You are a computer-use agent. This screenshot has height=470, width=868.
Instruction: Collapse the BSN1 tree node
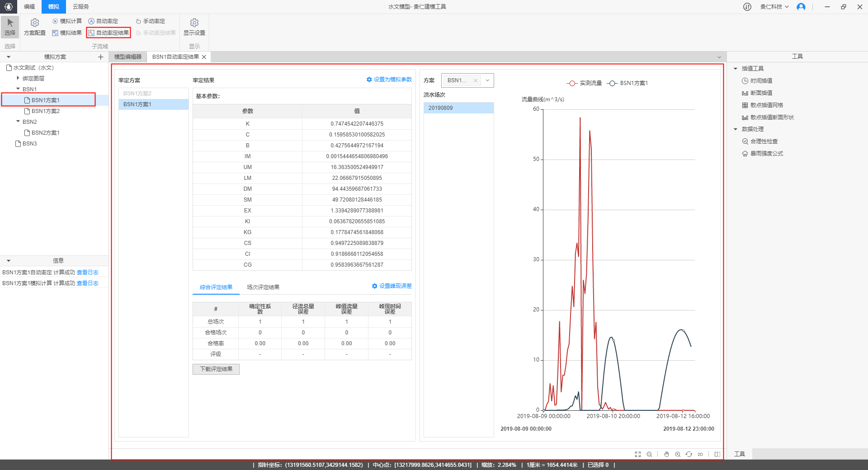point(18,89)
